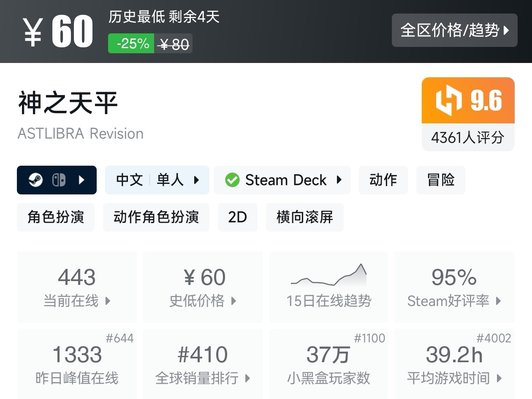This screenshot has height=399, width=532.
Task: Expand the platform list arrow
Action: [81, 180]
